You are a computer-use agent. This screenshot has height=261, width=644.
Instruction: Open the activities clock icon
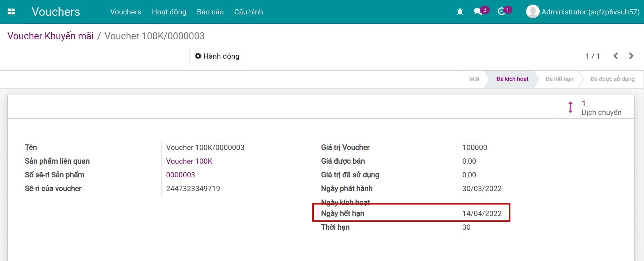[x=502, y=12]
